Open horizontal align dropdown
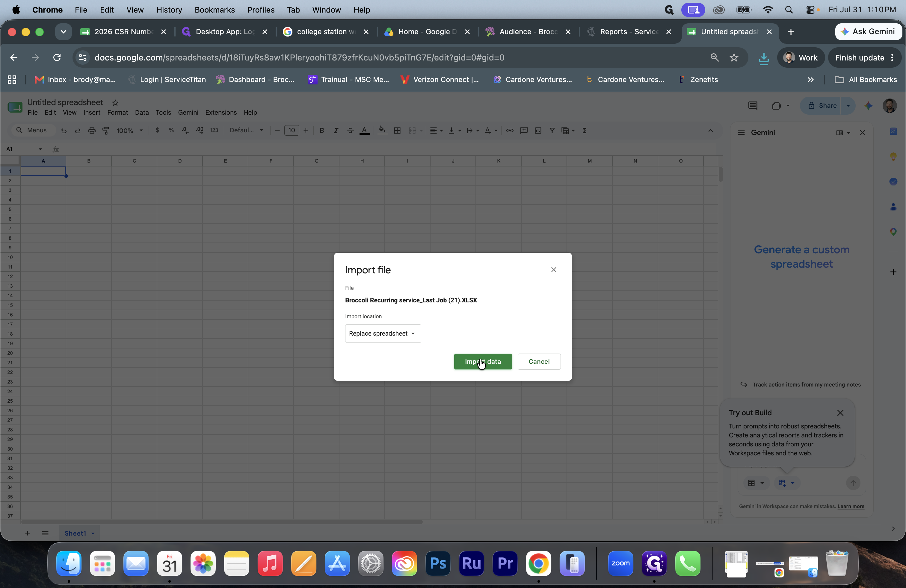The image size is (906, 588). [x=436, y=131]
